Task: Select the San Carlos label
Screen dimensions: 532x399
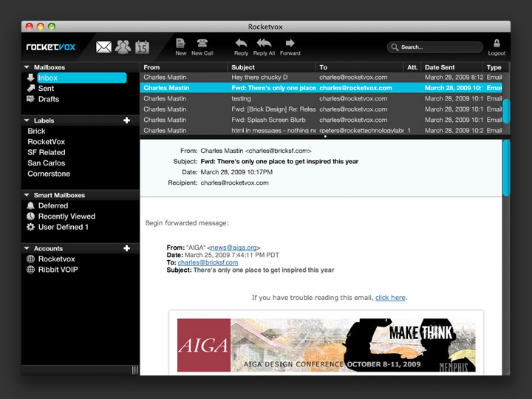Action: click(x=46, y=163)
